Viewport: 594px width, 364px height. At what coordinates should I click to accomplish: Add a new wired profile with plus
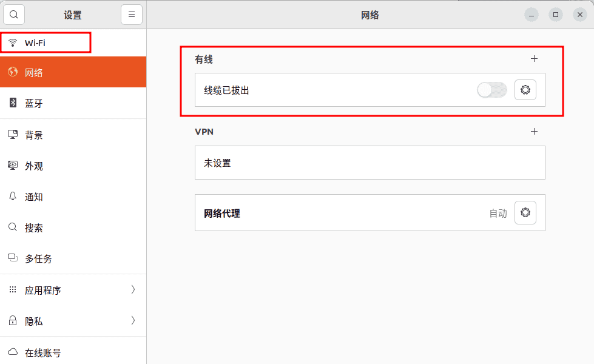pos(535,59)
